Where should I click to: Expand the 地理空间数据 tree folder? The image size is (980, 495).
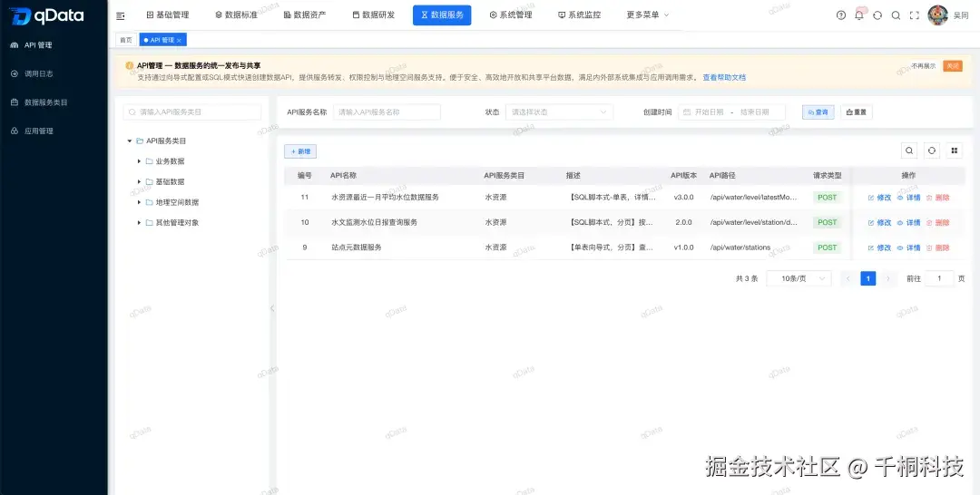coord(140,202)
